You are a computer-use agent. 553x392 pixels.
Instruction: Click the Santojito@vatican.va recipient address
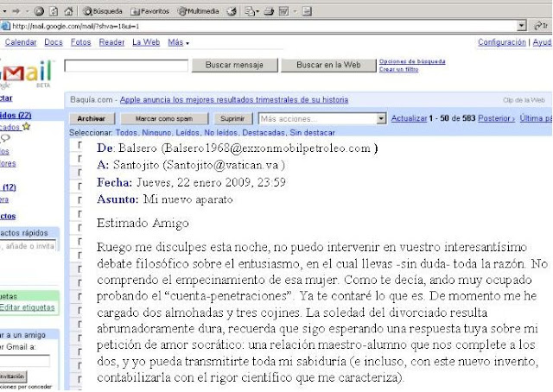(222, 165)
